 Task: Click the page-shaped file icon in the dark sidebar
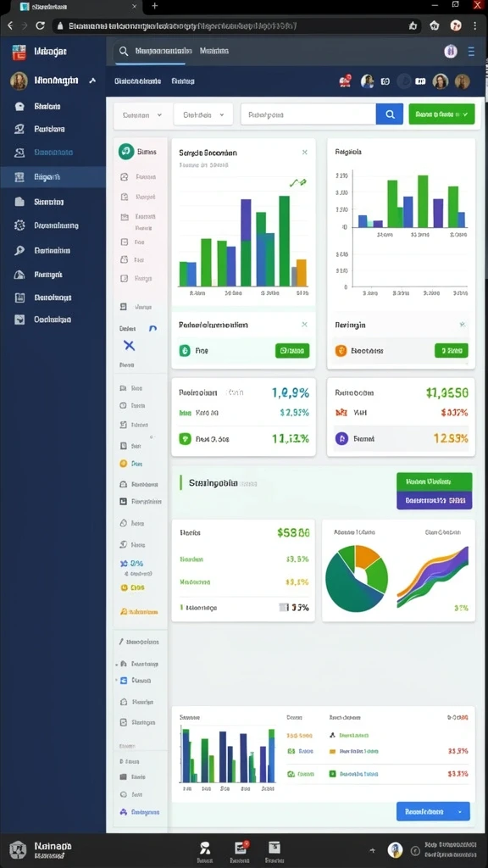click(x=19, y=202)
